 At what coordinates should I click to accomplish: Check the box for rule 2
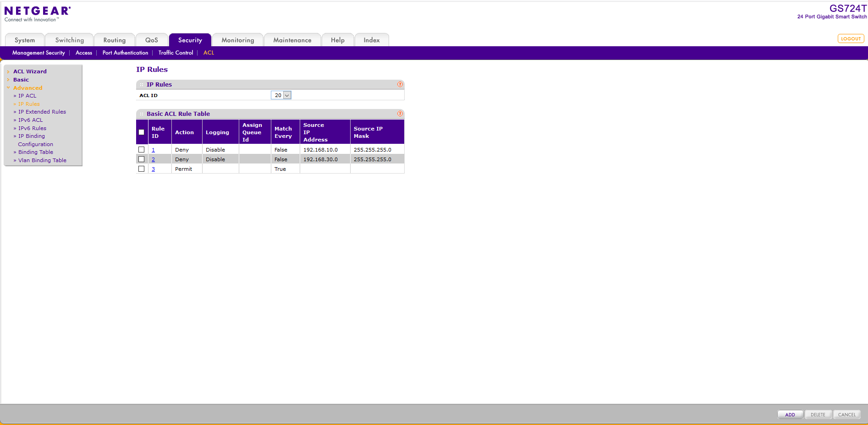pos(141,159)
